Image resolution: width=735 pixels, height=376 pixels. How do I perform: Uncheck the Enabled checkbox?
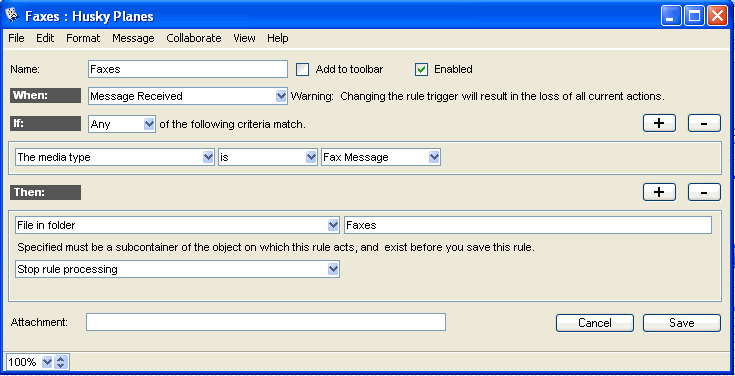pos(421,69)
